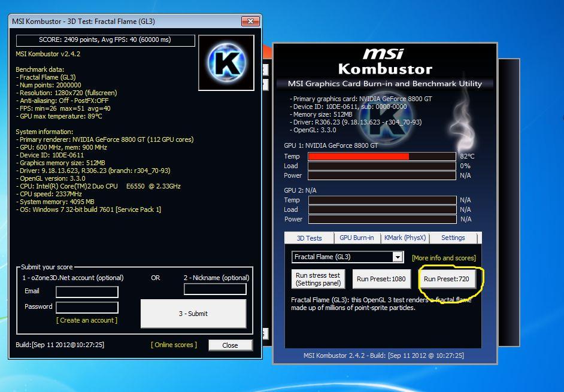Click the OS: Windows 7 32-bit line
The image size is (564, 392).
pos(89,209)
